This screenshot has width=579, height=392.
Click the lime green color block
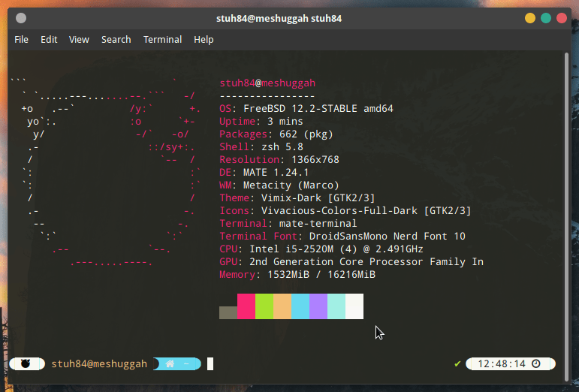click(x=264, y=306)
